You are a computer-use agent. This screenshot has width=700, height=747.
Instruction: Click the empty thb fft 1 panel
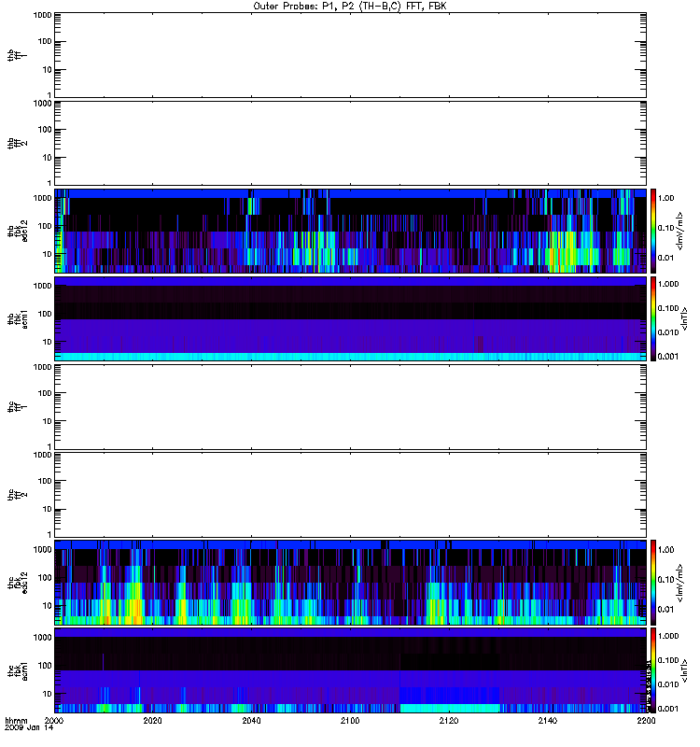tap(350, 55)
